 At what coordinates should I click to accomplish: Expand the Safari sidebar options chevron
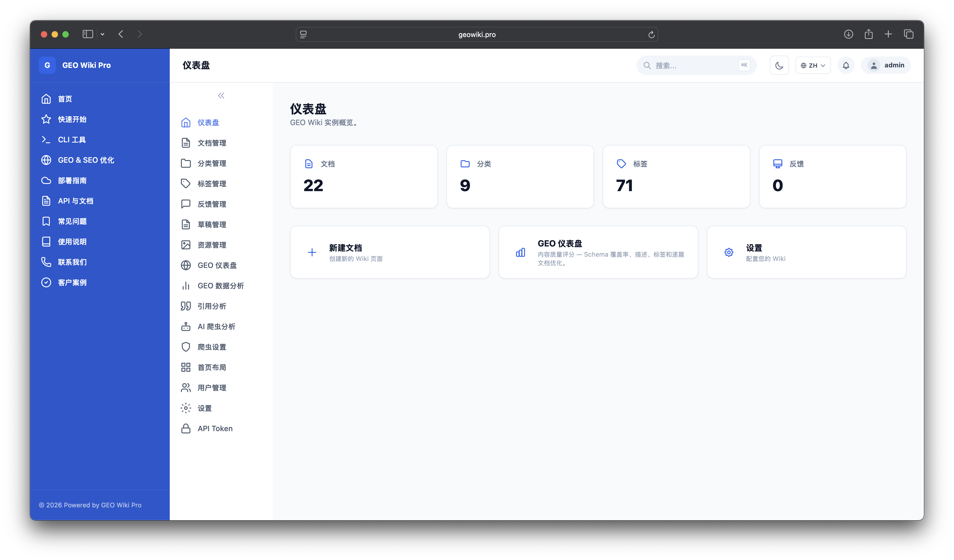[102, 34]
